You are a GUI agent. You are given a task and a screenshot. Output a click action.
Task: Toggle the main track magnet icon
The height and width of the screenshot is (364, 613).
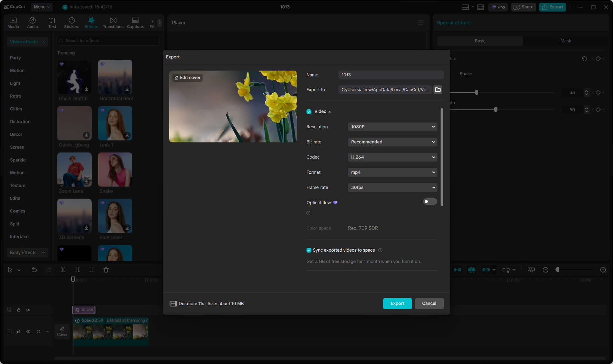457,270
